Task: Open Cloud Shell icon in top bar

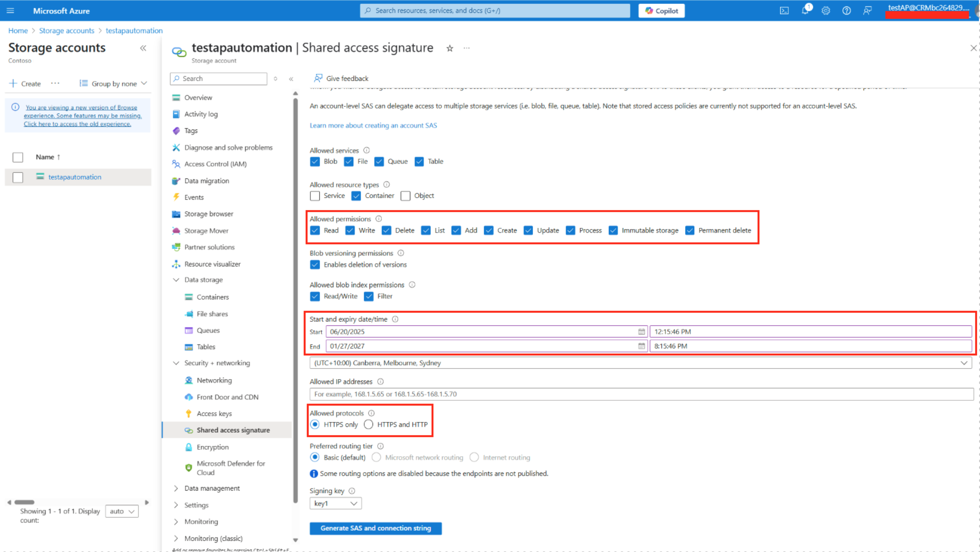Action: (x=784, y=10)
